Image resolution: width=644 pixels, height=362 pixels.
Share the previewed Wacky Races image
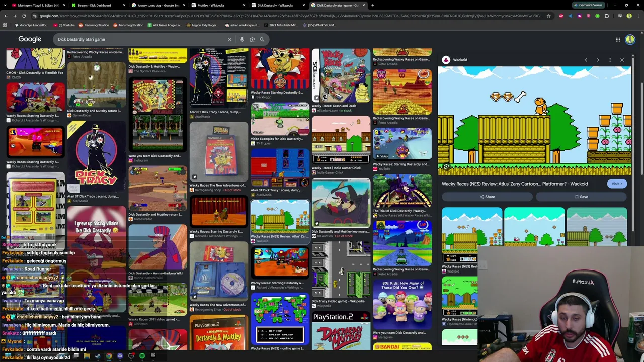[487, 197]
